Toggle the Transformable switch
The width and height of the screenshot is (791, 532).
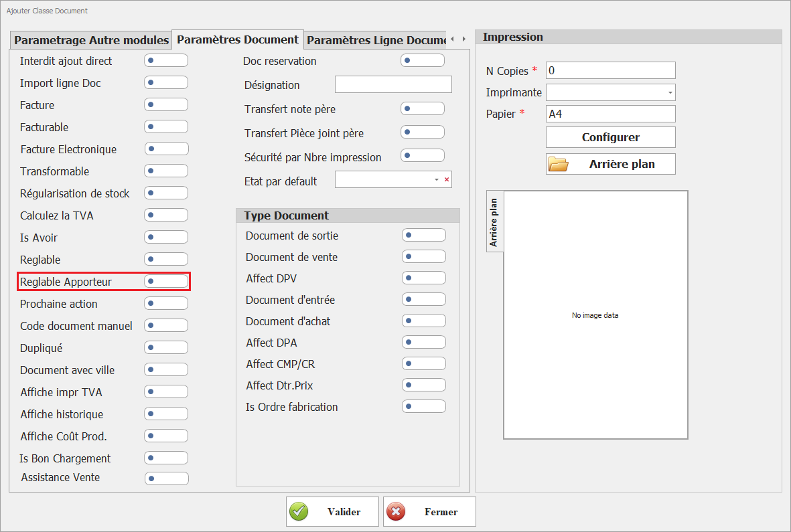pos(166,171)
